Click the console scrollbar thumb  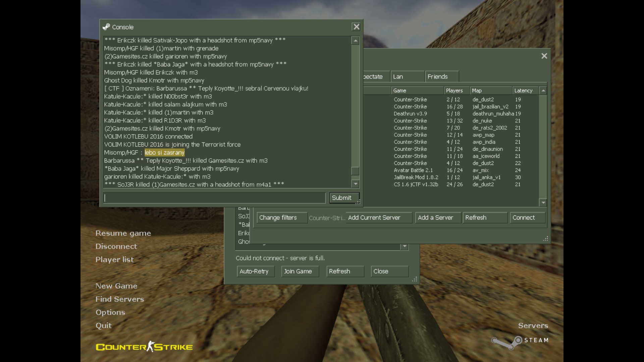[355, 171]
